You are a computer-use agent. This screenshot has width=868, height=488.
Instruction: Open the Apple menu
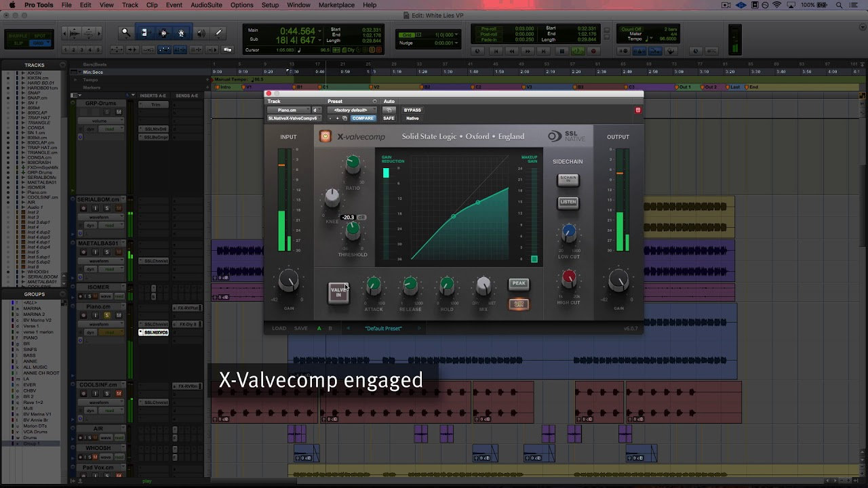tap(12, 5)
